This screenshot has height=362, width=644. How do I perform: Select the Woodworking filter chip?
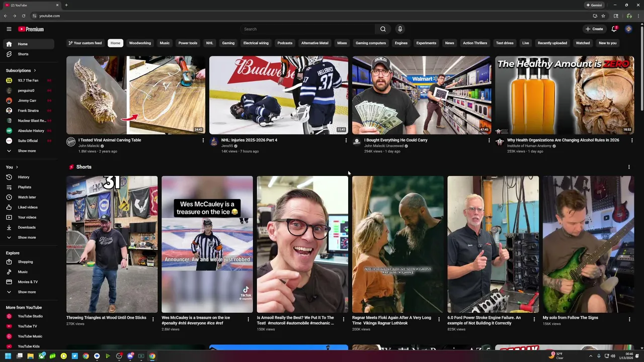(x=140, y=43)
